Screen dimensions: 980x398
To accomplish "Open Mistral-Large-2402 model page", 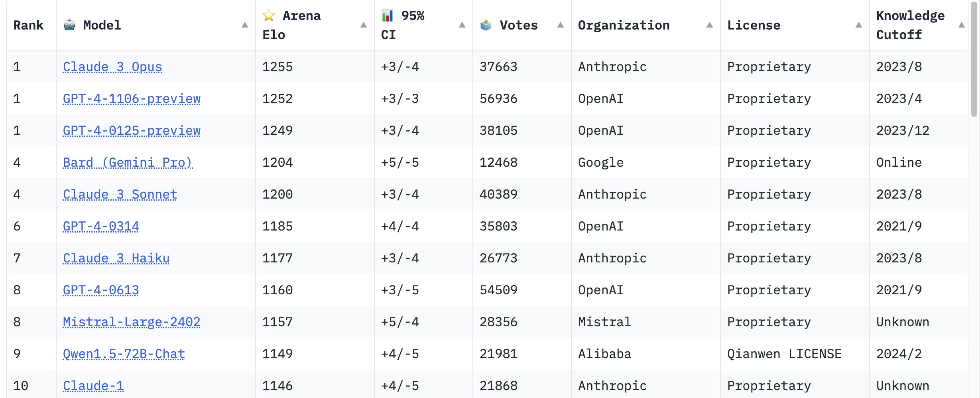I will 132,322.
